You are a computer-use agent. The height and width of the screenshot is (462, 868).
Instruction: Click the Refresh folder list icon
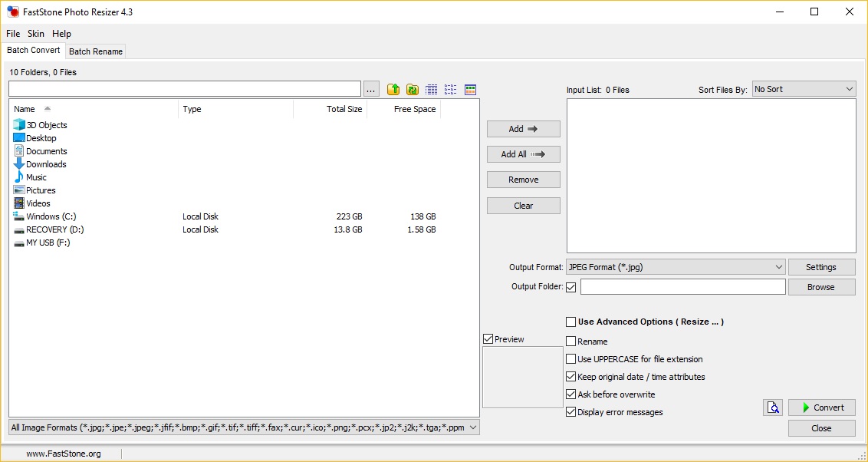click(413, 89)
